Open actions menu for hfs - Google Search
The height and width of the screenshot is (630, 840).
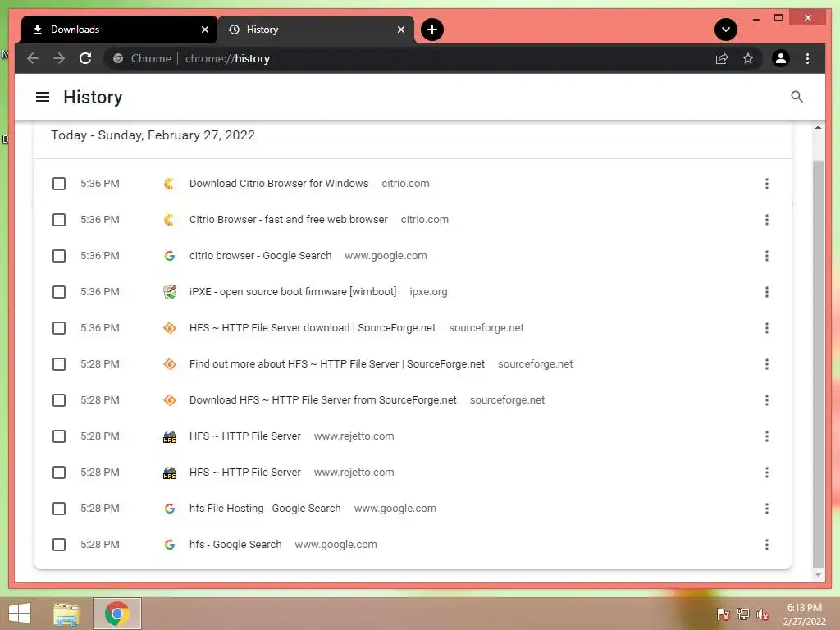(x=767, y=545)
